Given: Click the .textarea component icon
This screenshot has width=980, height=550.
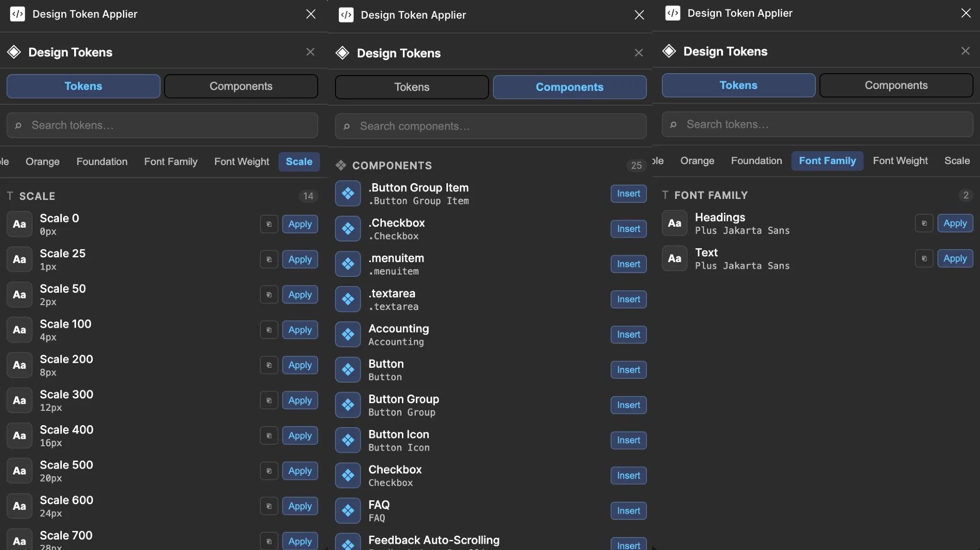Looking at the screenshot, I should tap(348, 299).
